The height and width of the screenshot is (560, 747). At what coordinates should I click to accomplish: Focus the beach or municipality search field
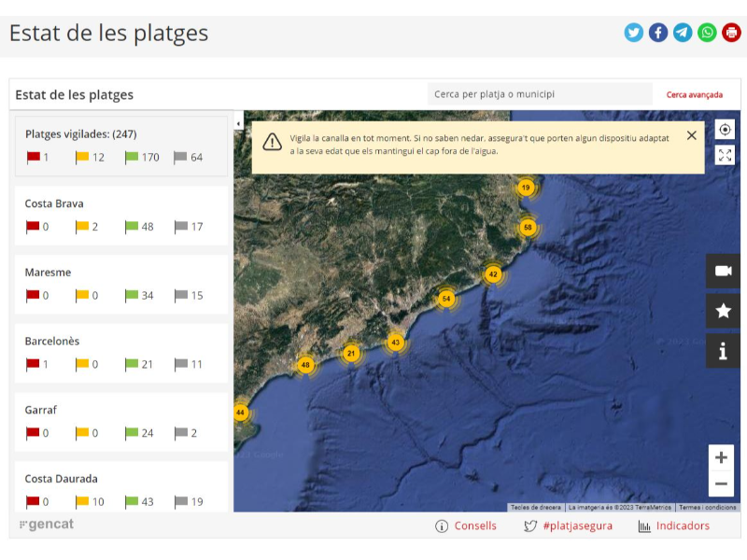pyautogui.click(x=540, y=94)
